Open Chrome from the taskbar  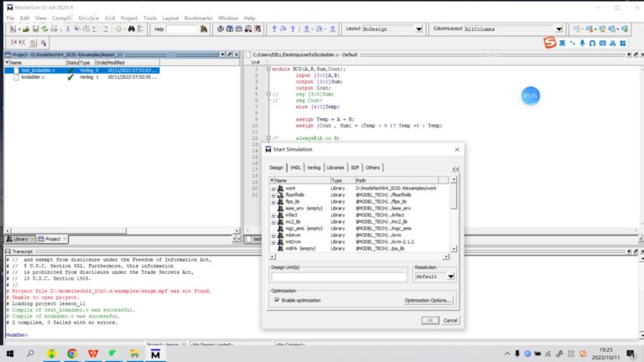tap(72, 354)
